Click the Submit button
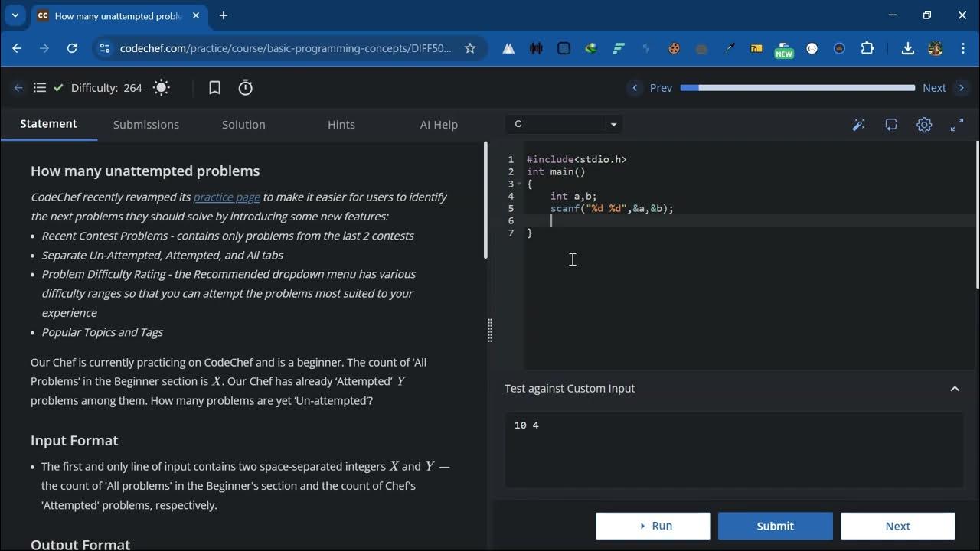 click(776, 526)
